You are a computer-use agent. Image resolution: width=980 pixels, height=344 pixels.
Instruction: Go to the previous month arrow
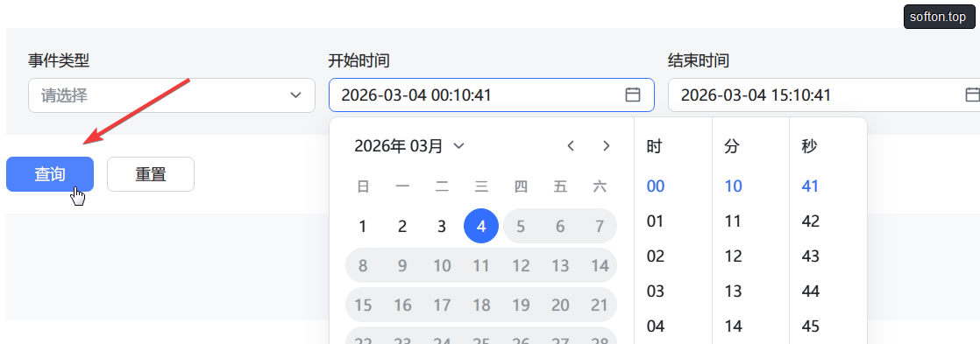[x=570, y=146]
